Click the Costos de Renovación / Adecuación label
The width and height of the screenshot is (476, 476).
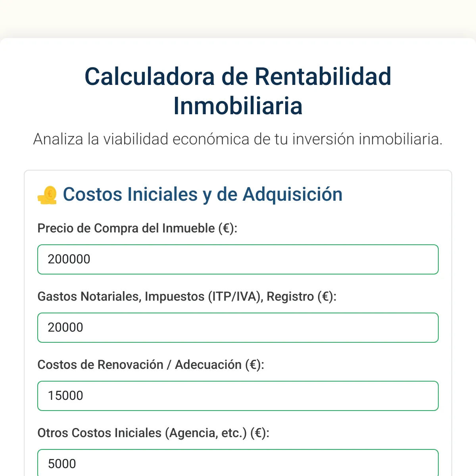click(151, 365)
